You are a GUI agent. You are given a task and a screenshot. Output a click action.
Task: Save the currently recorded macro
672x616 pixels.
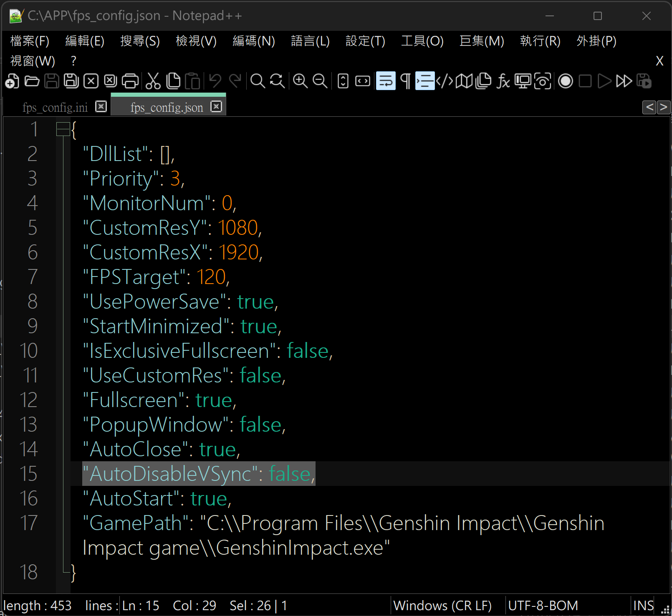pos(644,81)
